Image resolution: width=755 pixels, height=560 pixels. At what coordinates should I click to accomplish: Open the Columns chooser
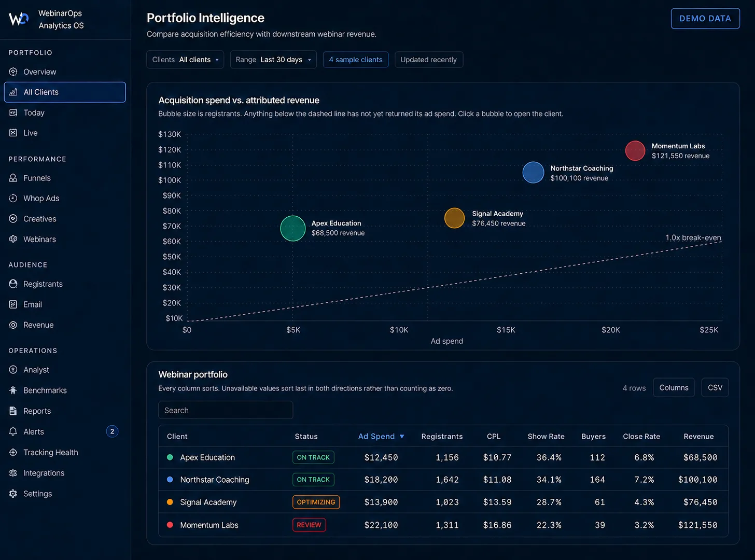(x=674, y=387)
